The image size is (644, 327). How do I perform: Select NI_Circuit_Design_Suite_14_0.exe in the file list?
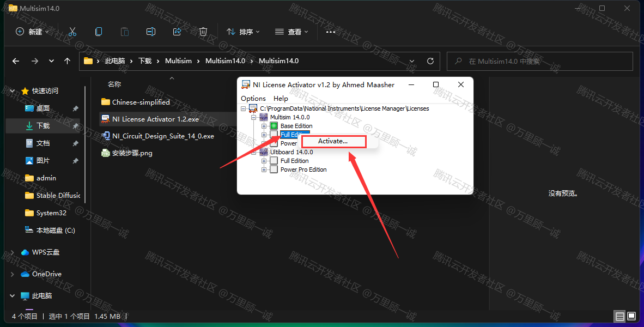click(x=162, y=136)
